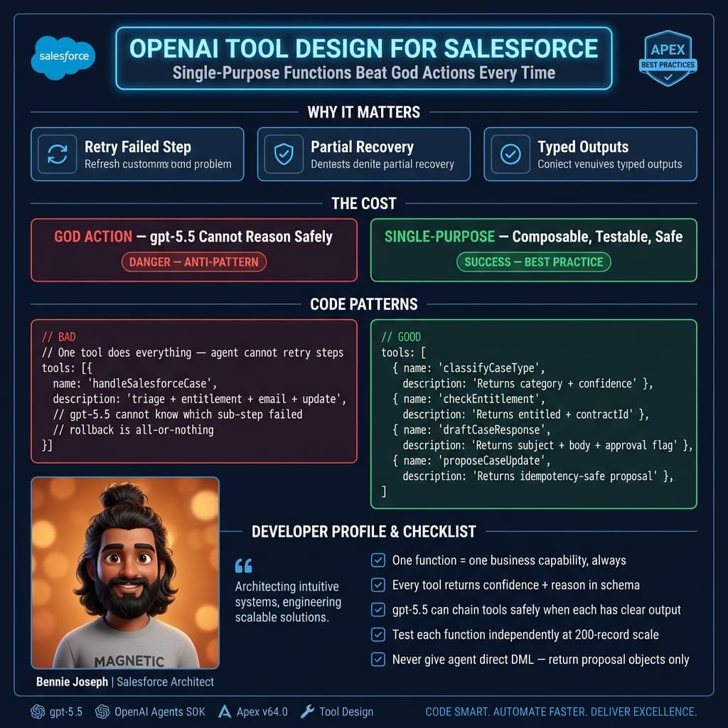Click the refresh arrows icon beside Retry Failed Step

pos(57,154)
